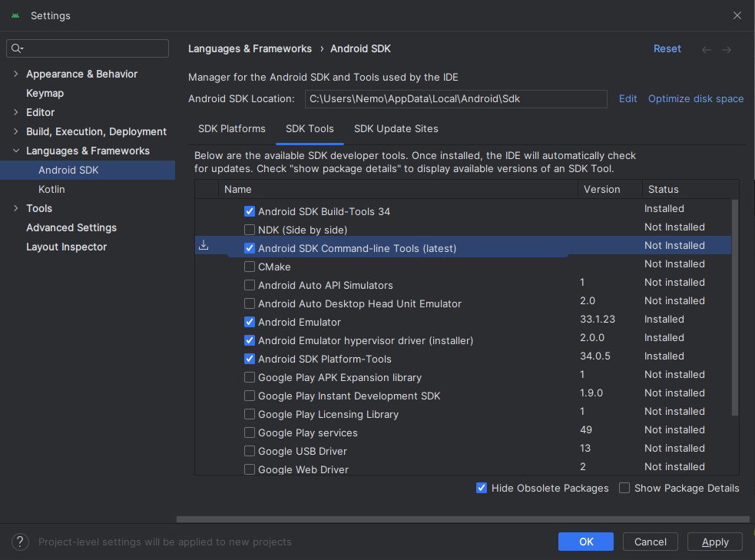Close the Settings dialog with X
Viewport: 755px width, 560px height.
[x=737, y=15]
